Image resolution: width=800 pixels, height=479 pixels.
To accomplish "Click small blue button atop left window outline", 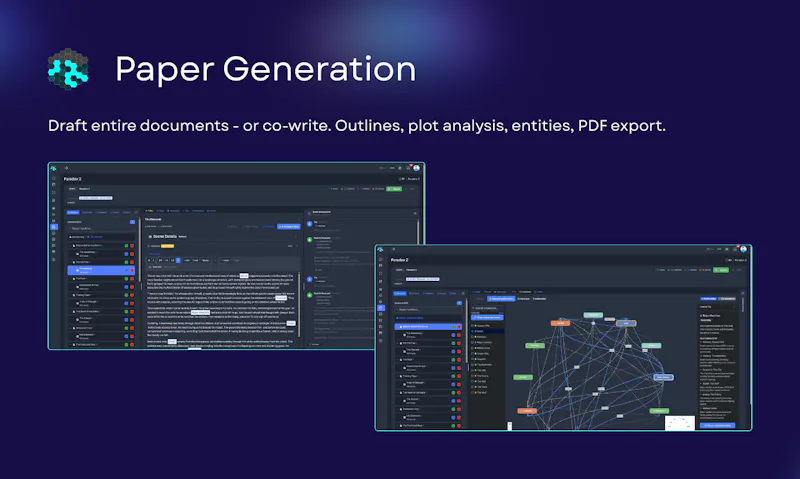I will (133, 222).
